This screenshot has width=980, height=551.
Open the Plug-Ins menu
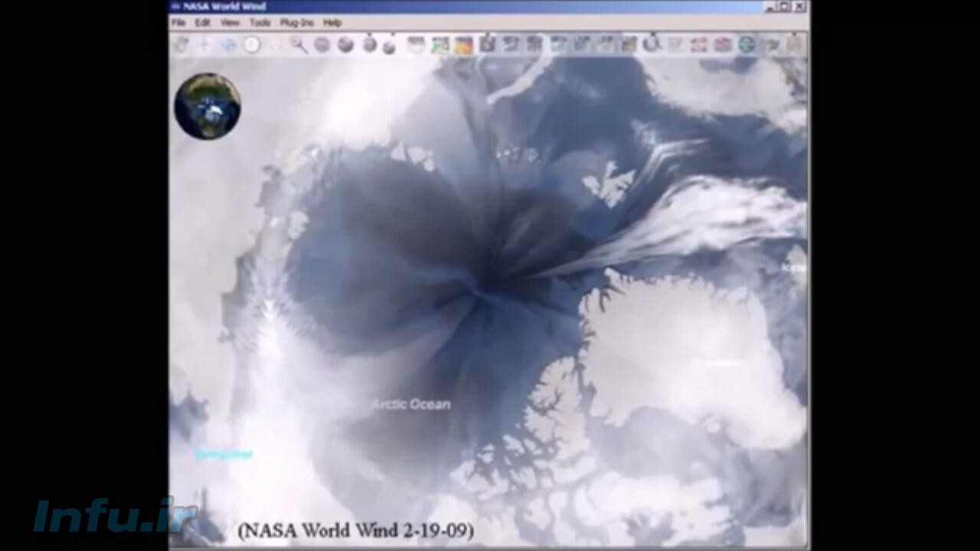(x=296, y=23)
